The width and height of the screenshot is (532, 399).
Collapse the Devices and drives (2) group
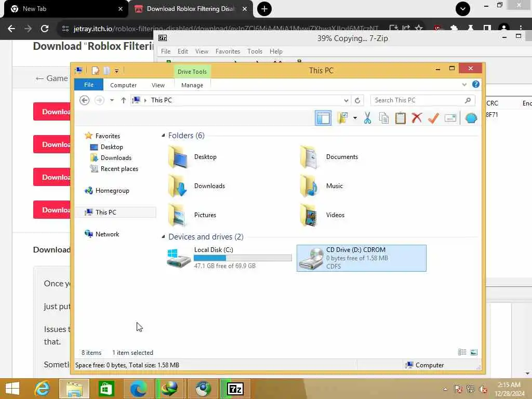(x=163, y=236)
